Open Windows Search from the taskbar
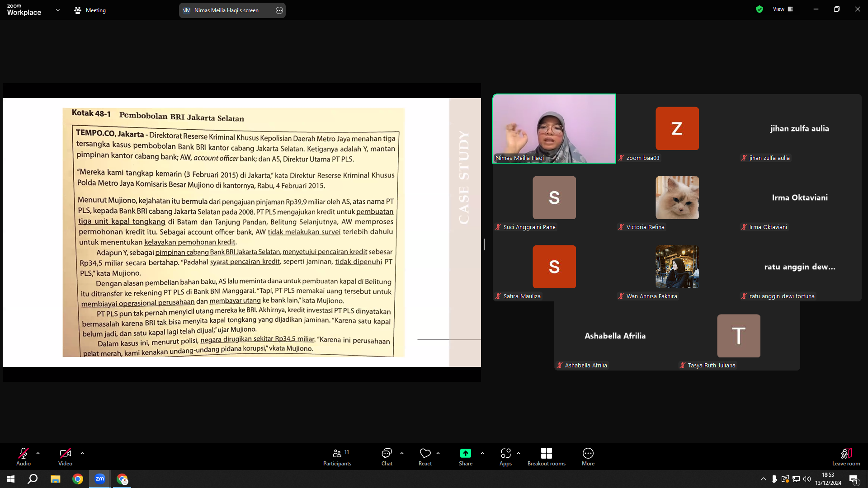The height and width of the screenshot is (488, 868). 33,479
